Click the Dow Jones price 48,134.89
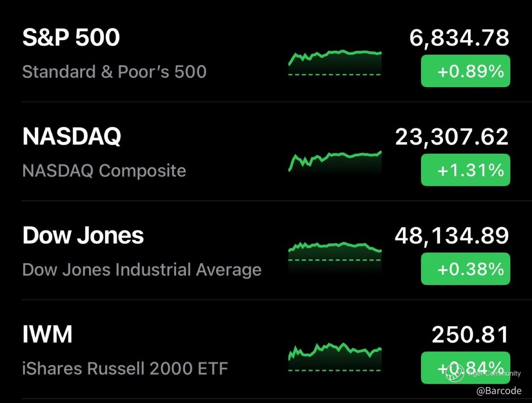Image resolution: width=532 pixels, height=403 pixels. point(452,236)
